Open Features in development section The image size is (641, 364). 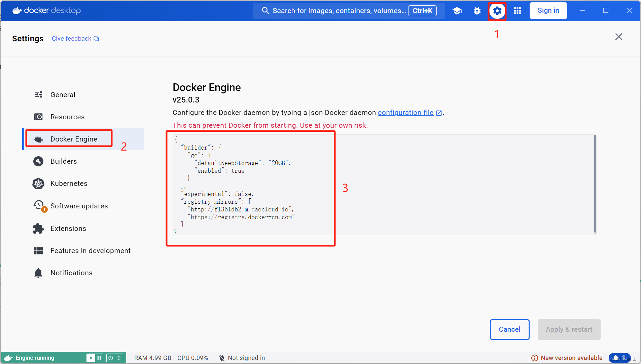click(83, 251)
